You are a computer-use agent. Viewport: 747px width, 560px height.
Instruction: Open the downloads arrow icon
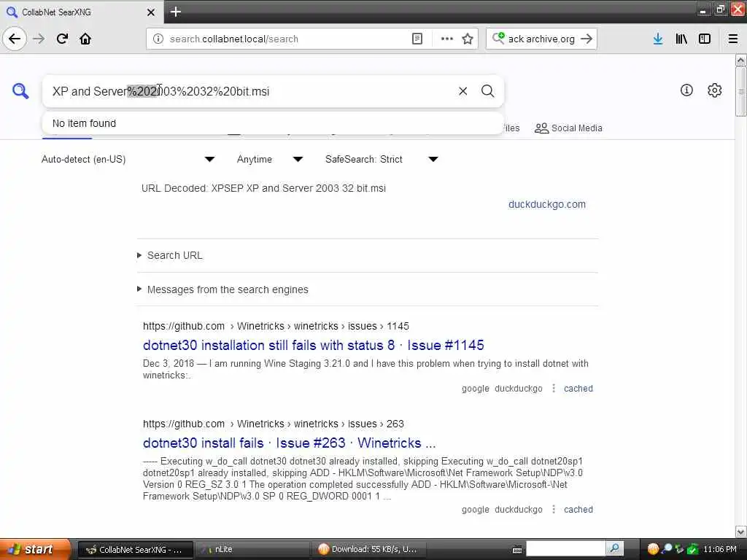(x=658, y=39)
